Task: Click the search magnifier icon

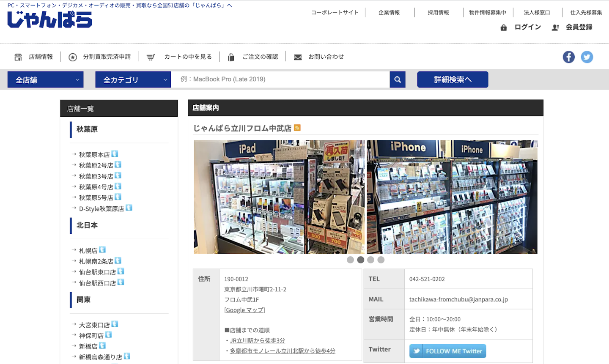Action: [x=397, y=79]
